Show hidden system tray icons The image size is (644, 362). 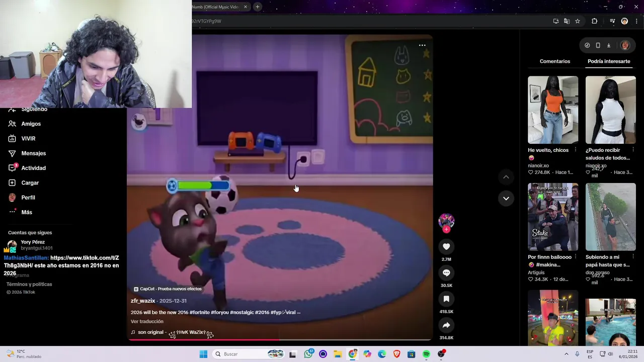point(566,354)
